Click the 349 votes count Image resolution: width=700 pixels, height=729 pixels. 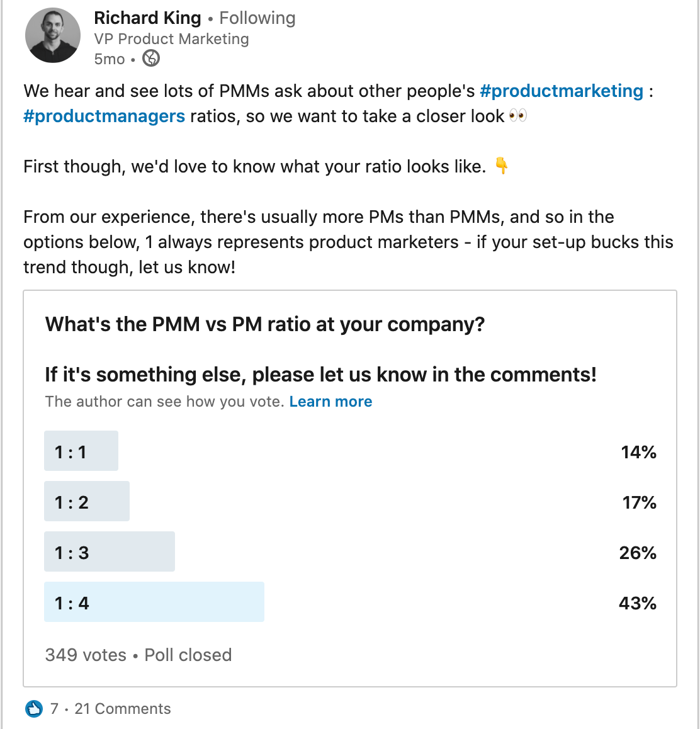[86, 655]
